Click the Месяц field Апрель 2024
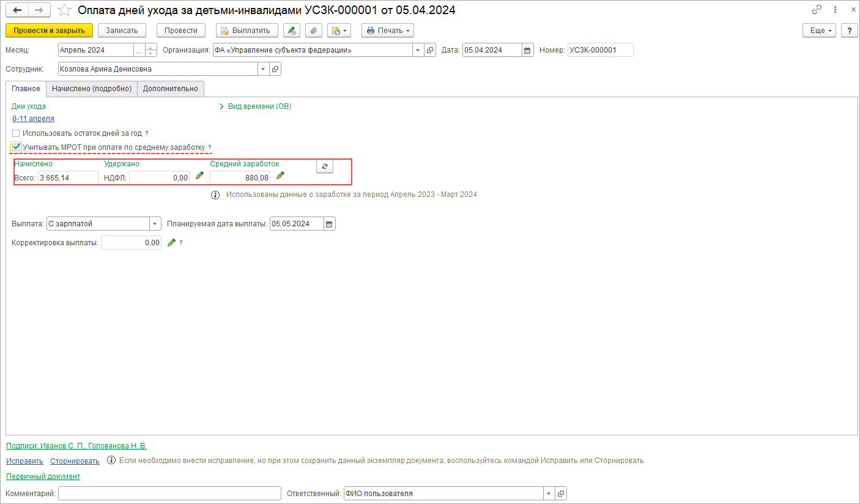 [95, 50]
